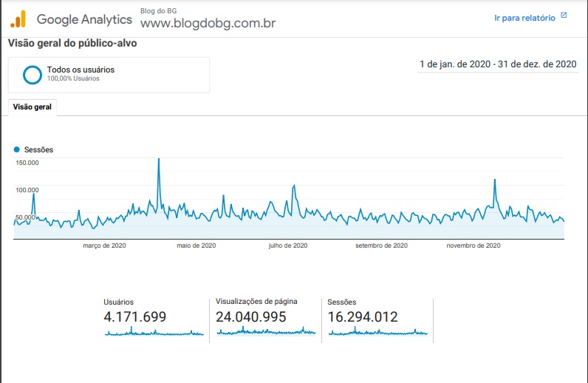Click the julho de 2020 axis label
The height and width of the screenshot is (383, 588).
click(288, 245)
